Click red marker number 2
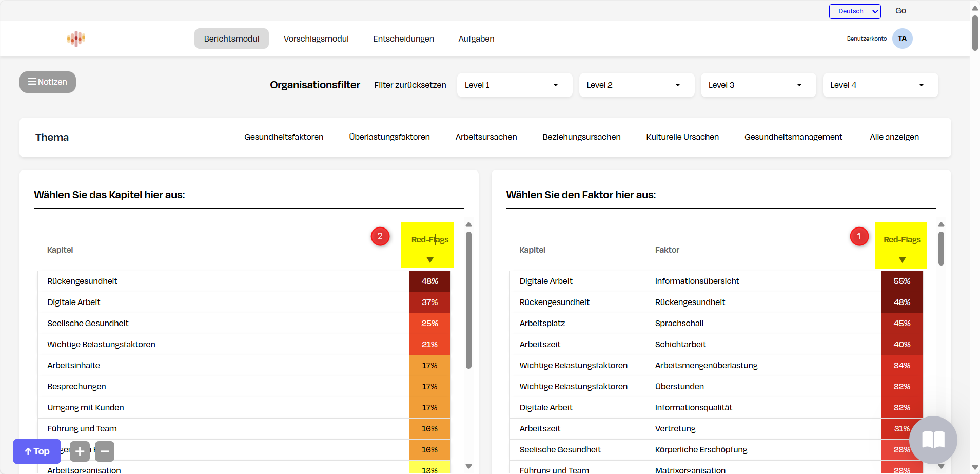Image resolution: width=980 pixels, height=474 pixels. (x=380, y=236)
